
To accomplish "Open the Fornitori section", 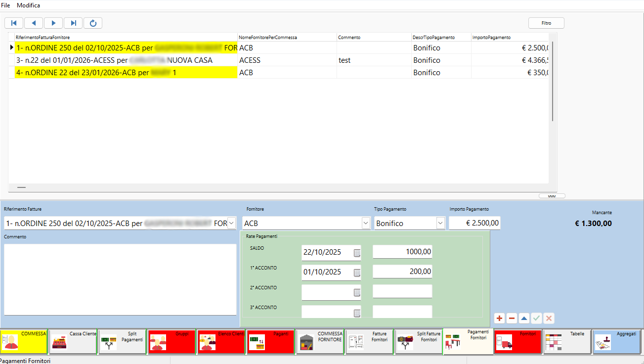I will pos(517,342).
